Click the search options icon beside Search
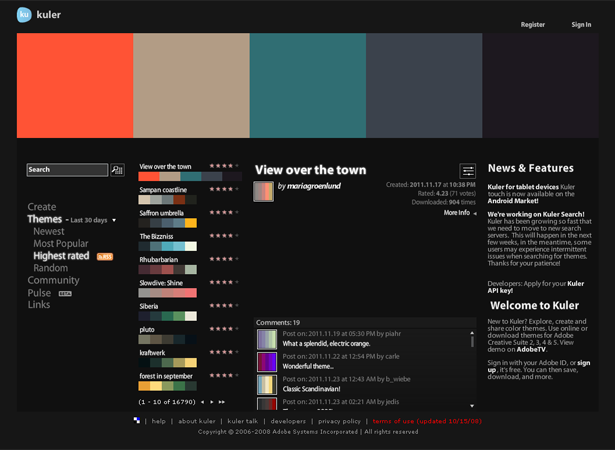Image resolution: width=615 pixels, height=450 pixels. pos(117,170)
